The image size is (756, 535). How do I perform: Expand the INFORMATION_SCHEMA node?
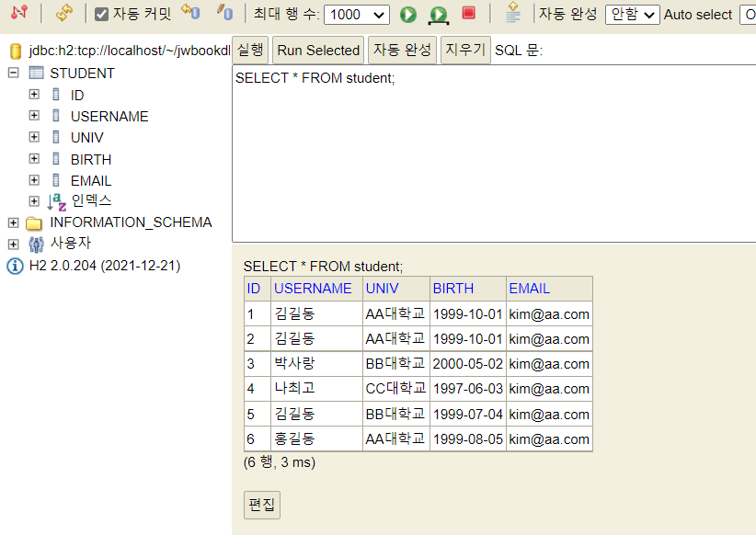[14, 222]
